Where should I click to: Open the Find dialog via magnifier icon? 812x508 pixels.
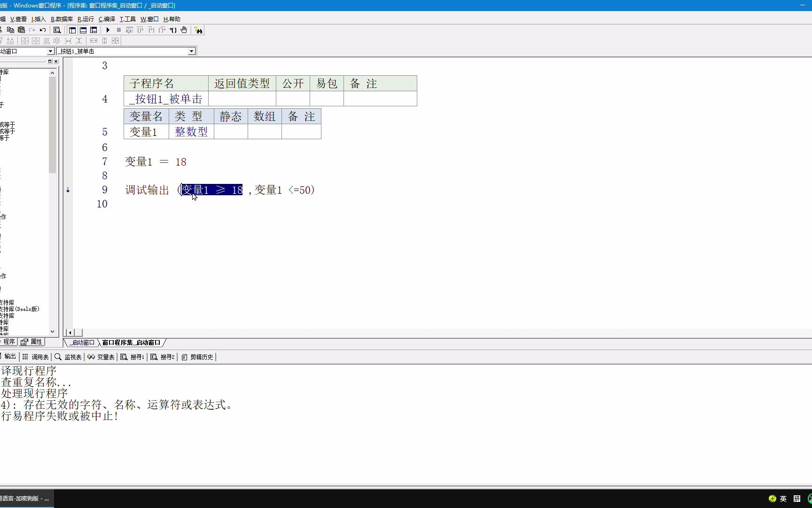pyautogui.click(x=57, y=30)
